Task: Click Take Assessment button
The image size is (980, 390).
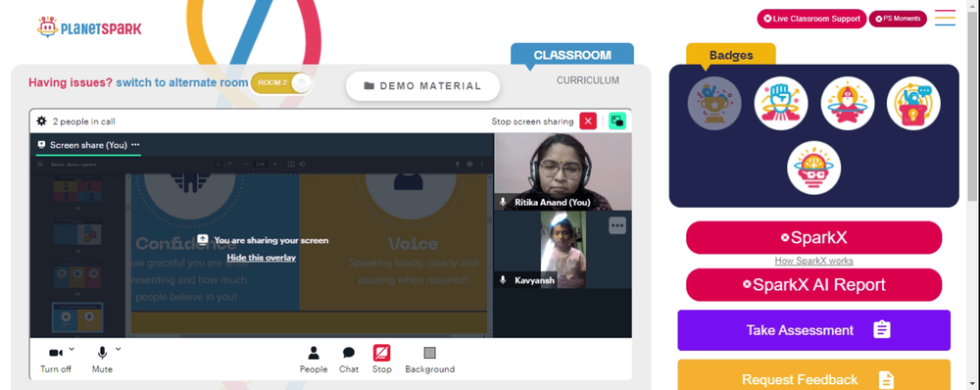Action: pyautogui.click(x=813, y=330)
